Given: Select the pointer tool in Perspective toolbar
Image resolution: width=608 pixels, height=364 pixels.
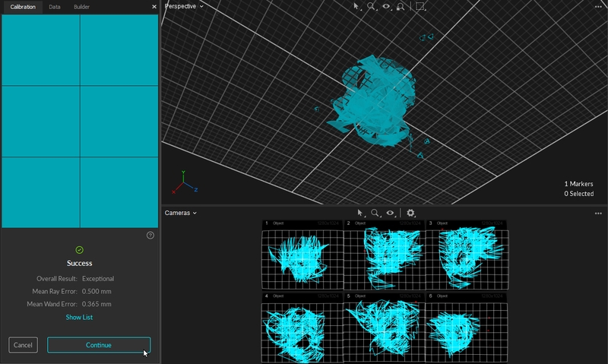Looking at the screenshot, I should tap(356, 6).
